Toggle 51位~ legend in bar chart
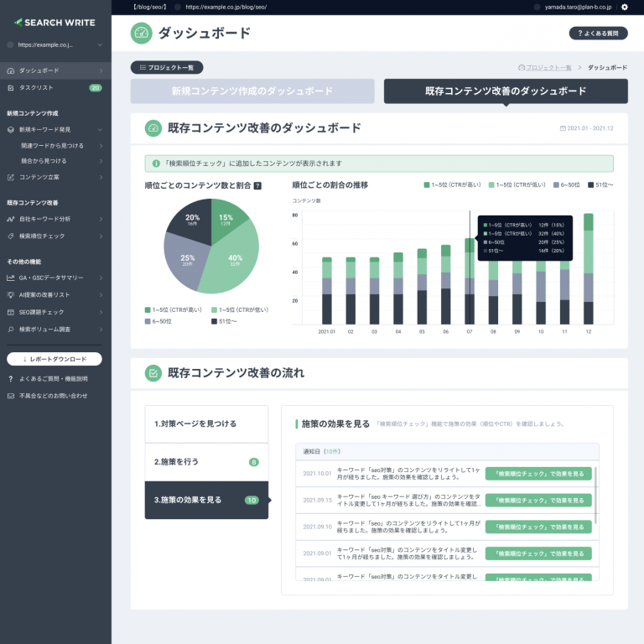The image size is (644, 644). tap(600, 185)
